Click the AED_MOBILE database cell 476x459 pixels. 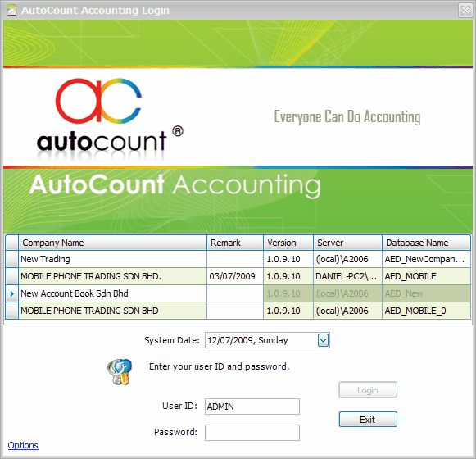point(426,276)
